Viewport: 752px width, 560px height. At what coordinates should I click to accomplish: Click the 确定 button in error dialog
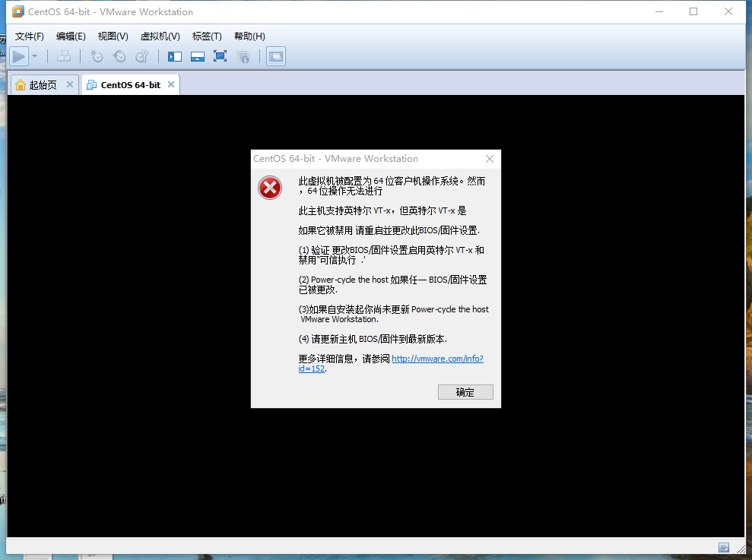coord(465,392)
